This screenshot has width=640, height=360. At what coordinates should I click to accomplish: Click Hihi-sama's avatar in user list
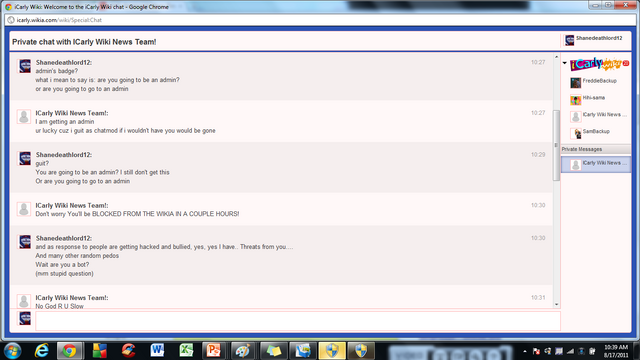coord(576,100)
